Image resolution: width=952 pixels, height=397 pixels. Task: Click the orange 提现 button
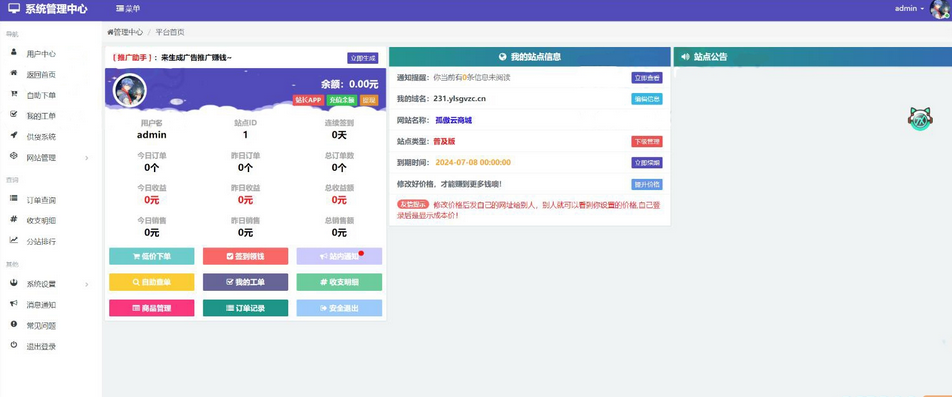click(x=369, y=100)
